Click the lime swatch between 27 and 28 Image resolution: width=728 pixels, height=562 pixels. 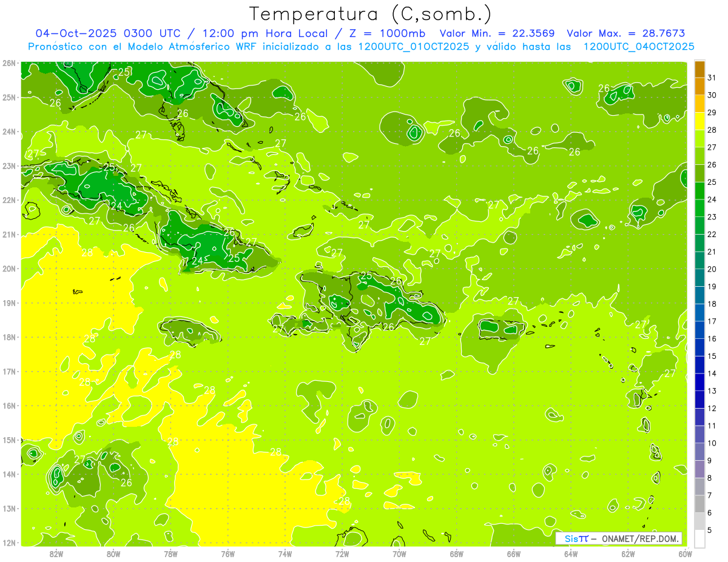click(699, 138)
